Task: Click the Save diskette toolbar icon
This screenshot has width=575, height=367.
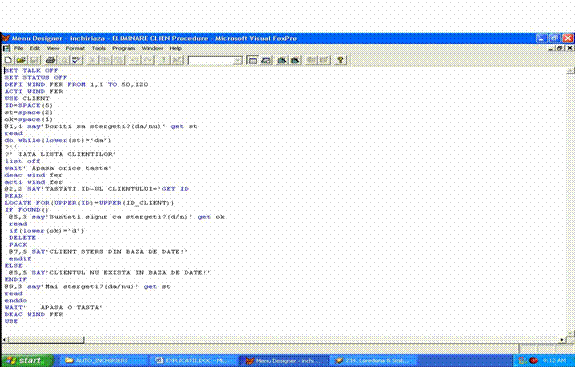Action: (x=34, y=60)
